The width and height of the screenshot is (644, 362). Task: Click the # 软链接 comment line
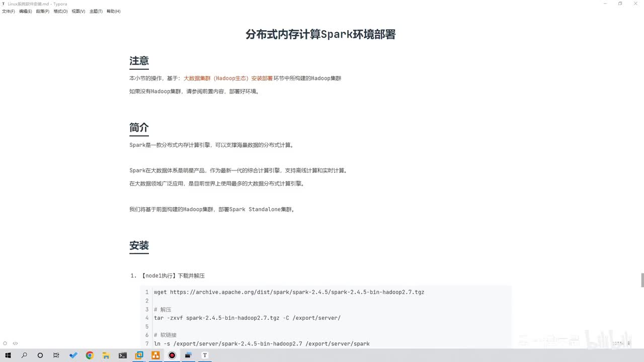(x=165, y=335)
